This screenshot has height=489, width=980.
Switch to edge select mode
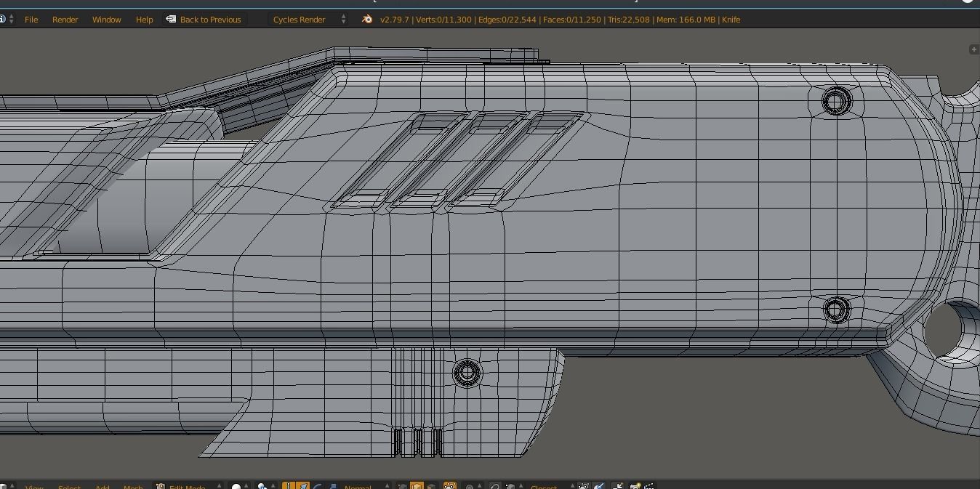(x=417, y=486)
